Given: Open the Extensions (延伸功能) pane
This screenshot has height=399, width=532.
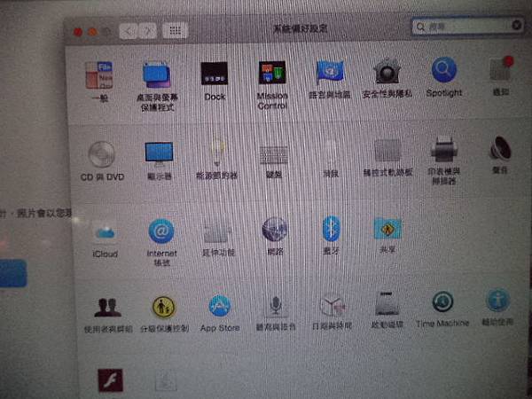Looking at the screenshot, I should (217, 231).
